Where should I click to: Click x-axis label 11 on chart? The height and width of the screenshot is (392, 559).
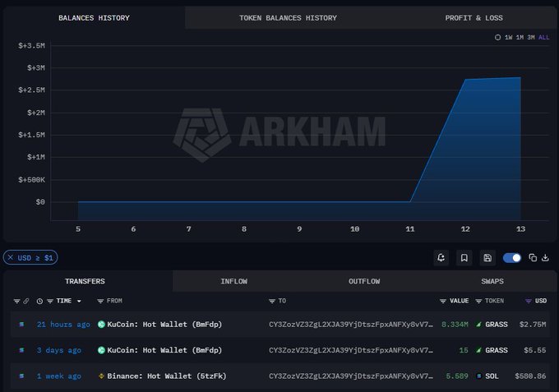coord(410,229)
